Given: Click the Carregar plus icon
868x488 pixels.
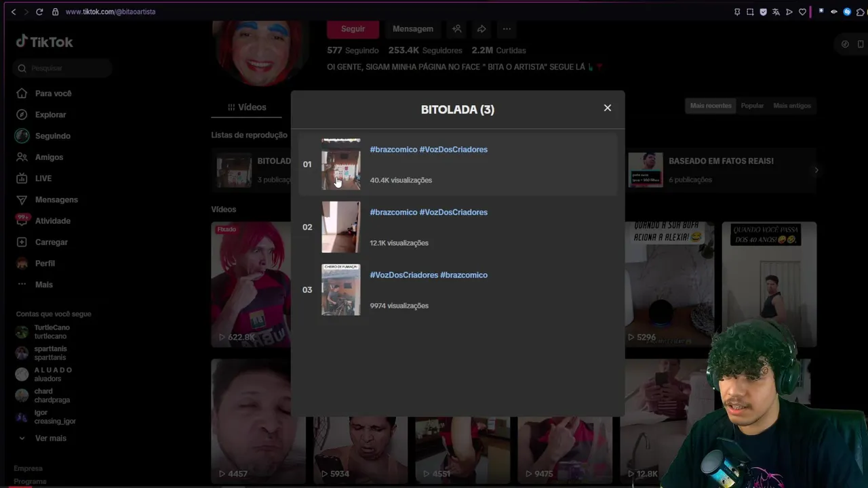Looking at the screenshot, I should (22, 242).
